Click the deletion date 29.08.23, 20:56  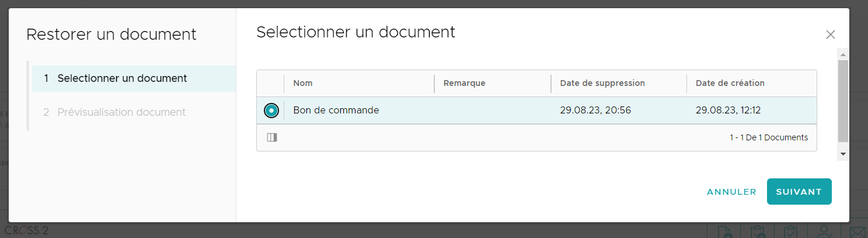click(595, 110)
